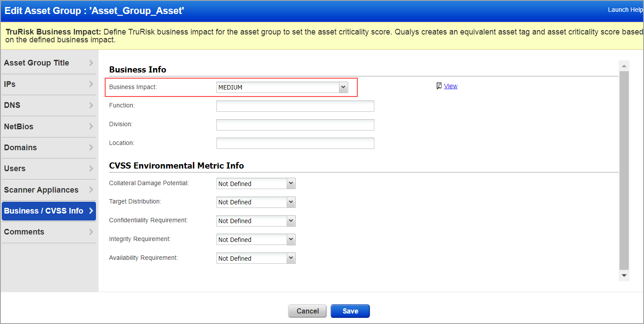The height and width of the screenshot is (324, 644).
Task: Switch to the Users tab
Action: tap(48, 169)
